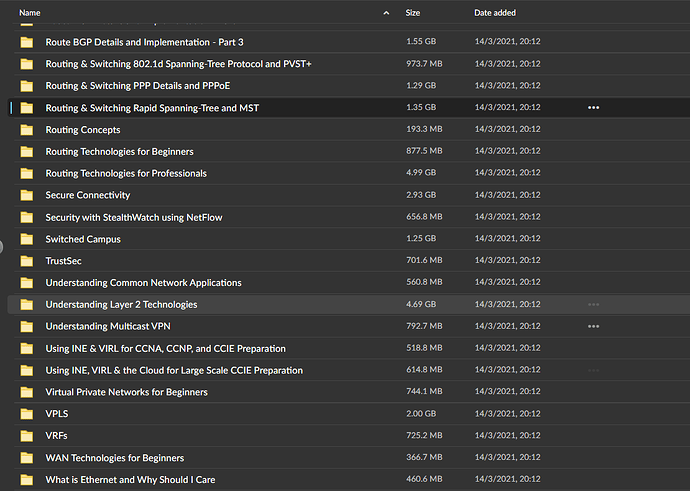
Task: Click folder icon for Understanding Layer 2 Technologies
Action: tap(27, 304)
